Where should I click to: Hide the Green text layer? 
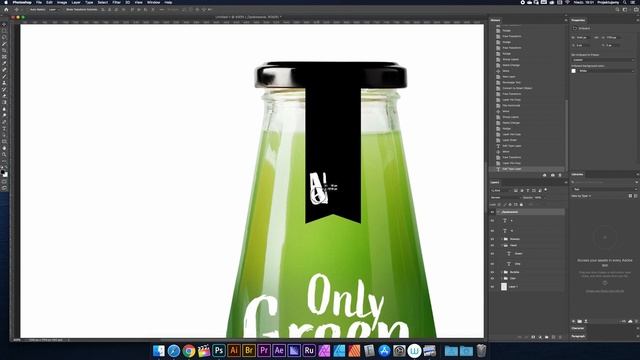pos(492,253)
